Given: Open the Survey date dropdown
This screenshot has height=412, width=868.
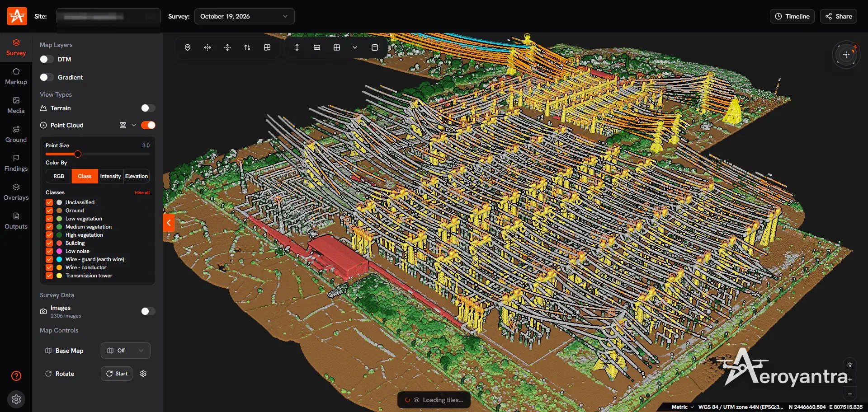Looking at the screenshot, I should [244, 16].
